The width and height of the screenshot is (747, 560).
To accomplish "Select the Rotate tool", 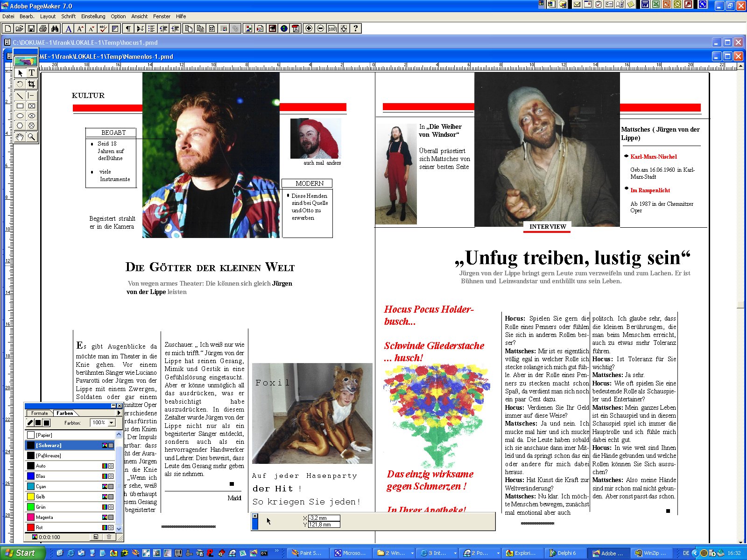I will (20, 84).
